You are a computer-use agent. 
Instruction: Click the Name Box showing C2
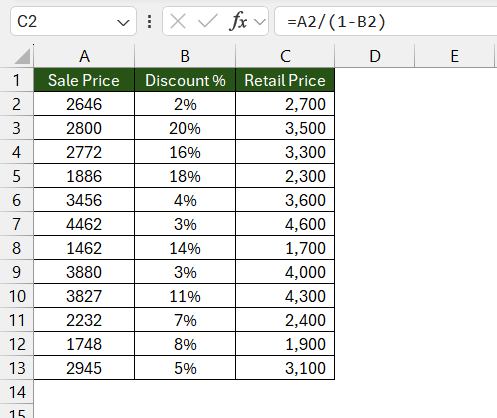(x=73, y=21)
